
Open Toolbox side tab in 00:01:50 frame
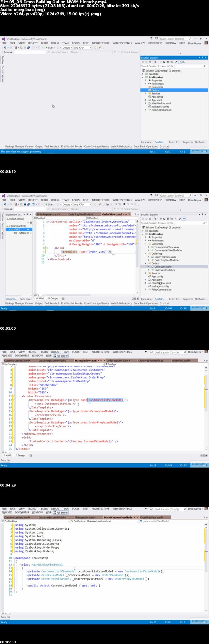point(3,60)
